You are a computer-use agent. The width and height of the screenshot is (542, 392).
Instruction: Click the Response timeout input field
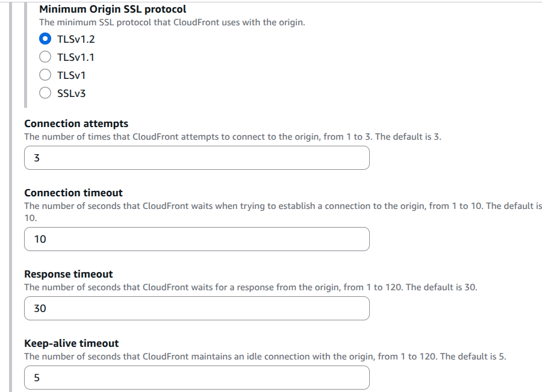pyautogui.click(x=196, y=308)
